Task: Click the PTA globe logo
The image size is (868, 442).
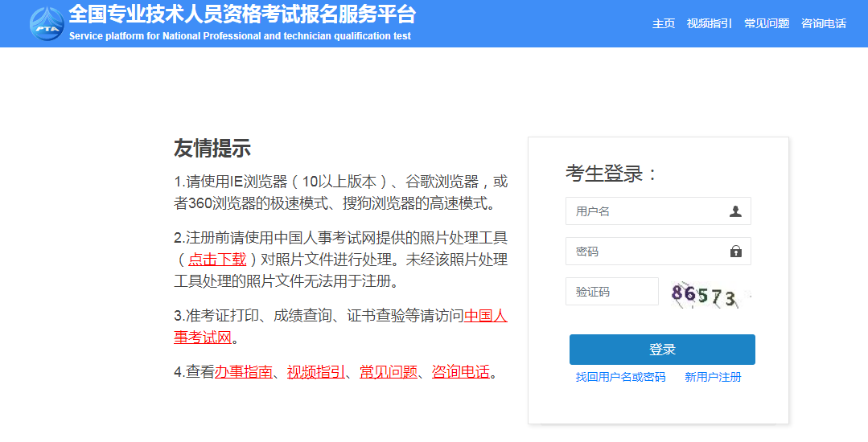Action: pyautogui.click(x=47, y=24)
